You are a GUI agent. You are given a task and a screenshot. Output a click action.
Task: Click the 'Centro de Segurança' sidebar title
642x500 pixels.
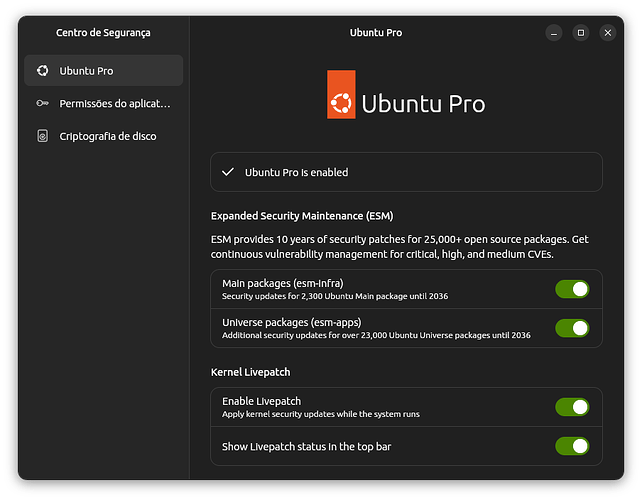[x=103, y=33]
